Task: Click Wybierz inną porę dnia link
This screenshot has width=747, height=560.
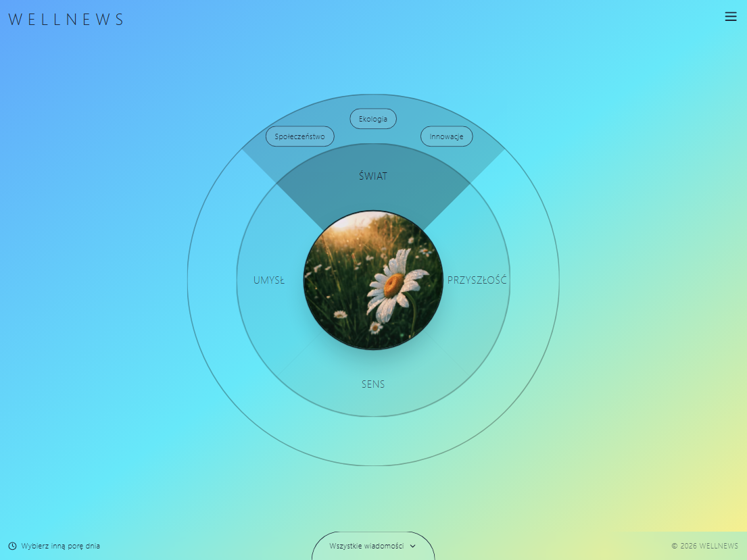Action: pos(60,546)
